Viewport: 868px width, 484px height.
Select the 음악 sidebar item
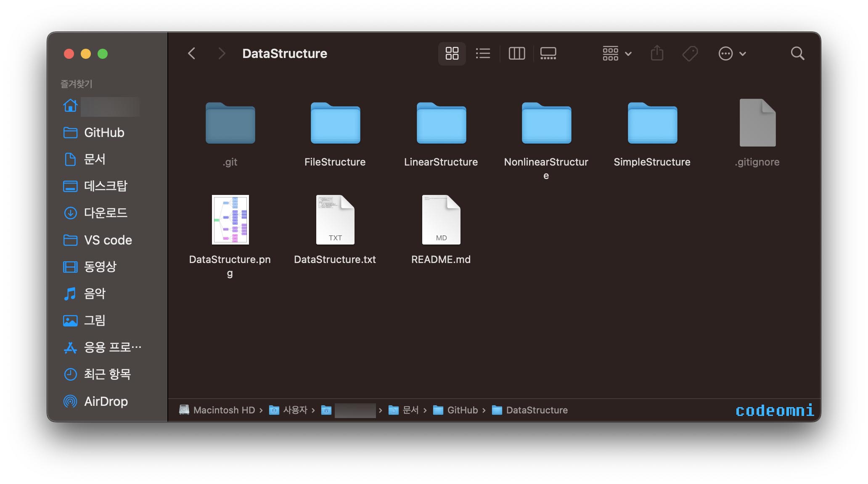coord(95,294)
